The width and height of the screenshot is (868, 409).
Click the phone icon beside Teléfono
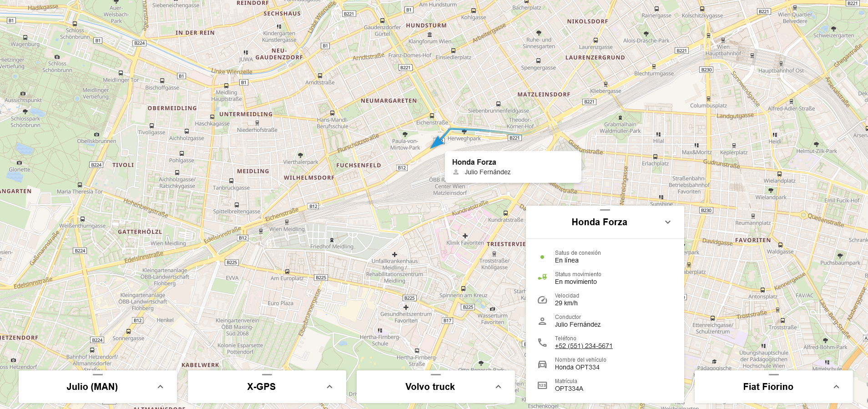(542, 343)
